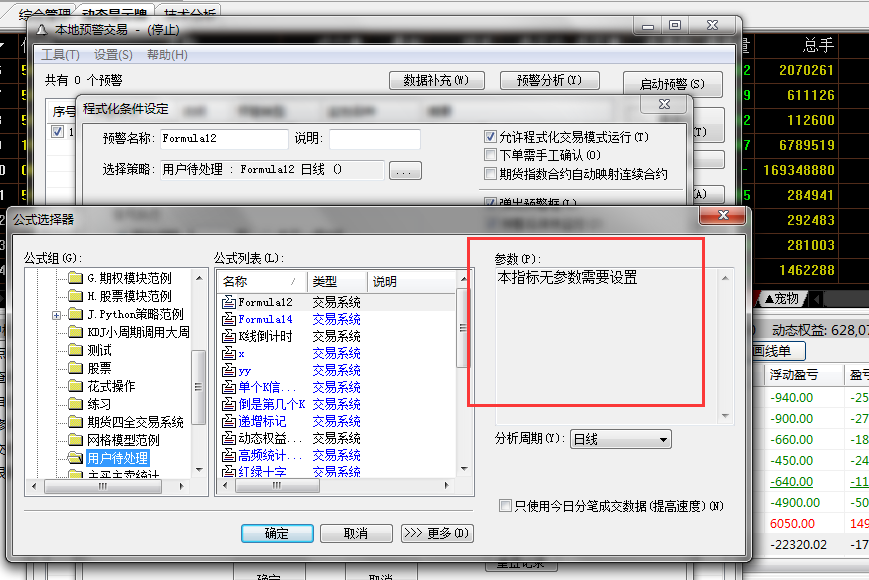
Task: Select the 花式操作 folder icon
Action: [x=75, y=386]
